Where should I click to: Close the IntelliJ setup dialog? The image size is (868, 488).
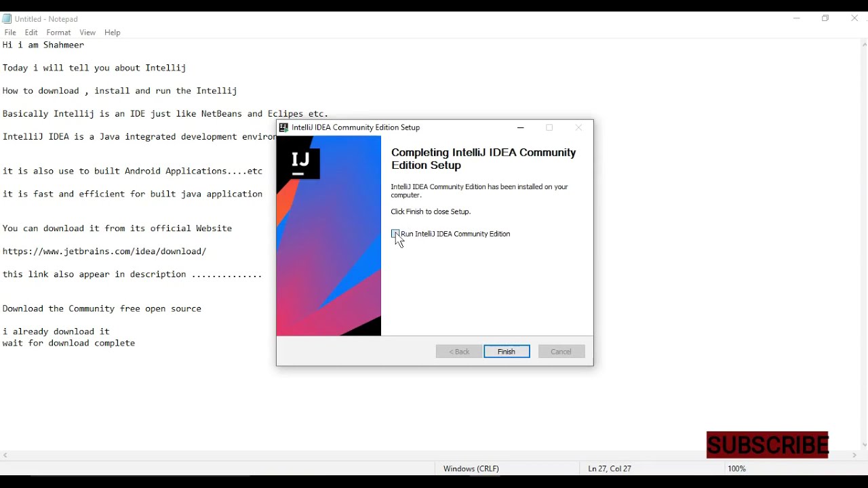(578, 127)
